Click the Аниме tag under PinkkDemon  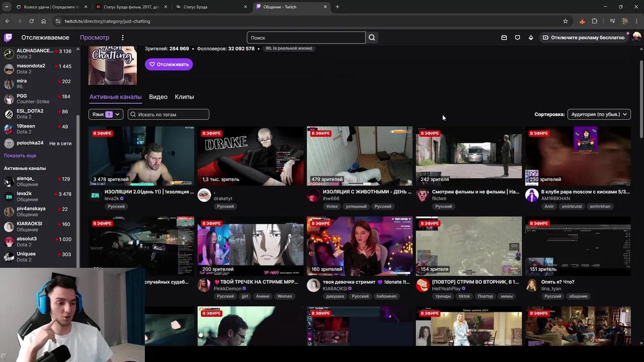(263, 296)
